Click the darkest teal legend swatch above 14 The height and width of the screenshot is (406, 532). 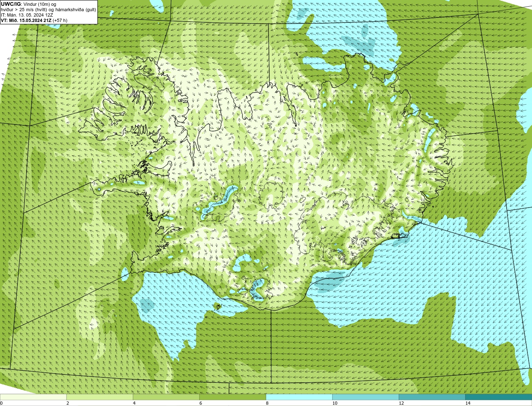[x=499, y=397]
